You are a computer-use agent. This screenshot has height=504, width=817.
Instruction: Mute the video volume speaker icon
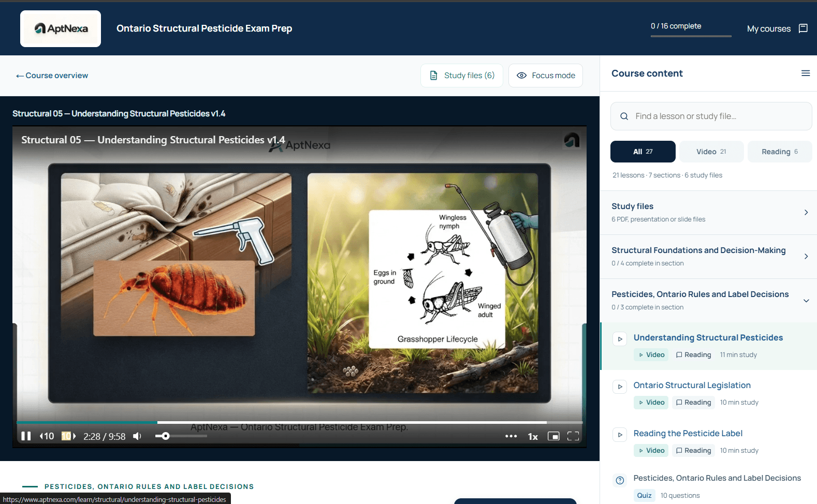point(137,436)
